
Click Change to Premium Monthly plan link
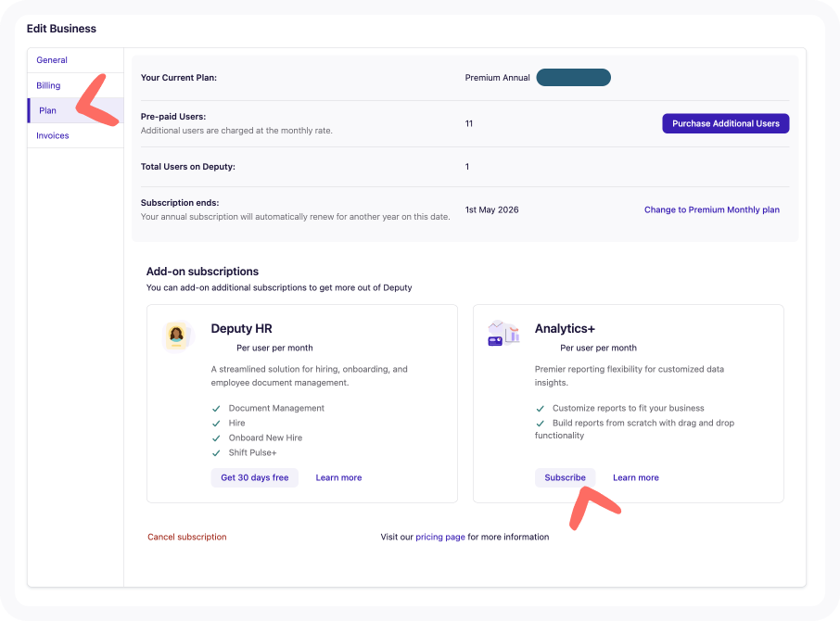click(x=711, y=209)
